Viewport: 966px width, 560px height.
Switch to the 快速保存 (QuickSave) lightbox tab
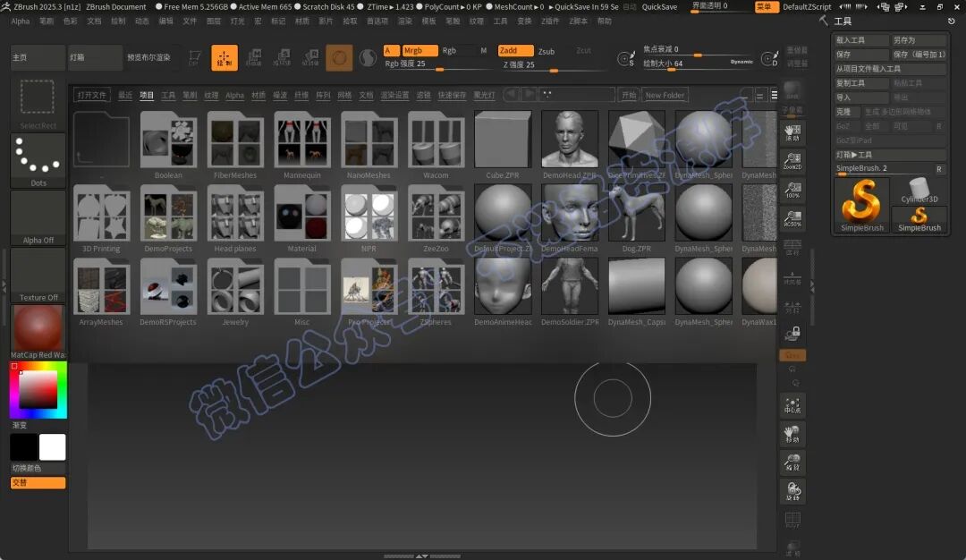452,95
